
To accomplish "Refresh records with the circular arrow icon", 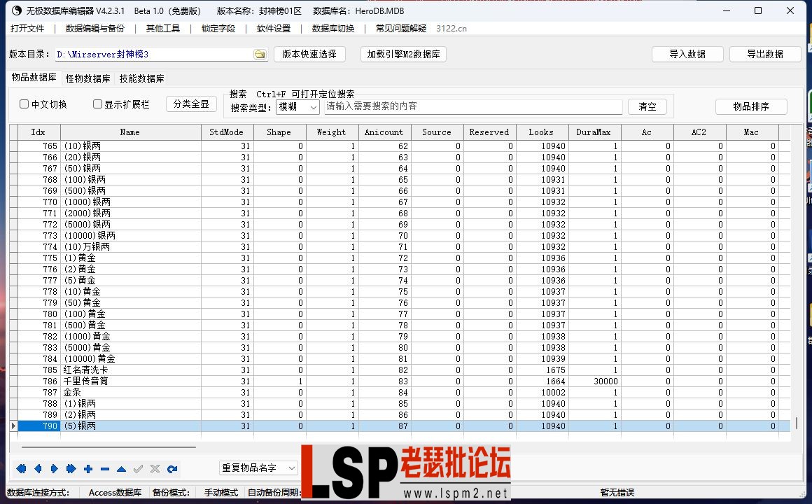I will [173, 469].
